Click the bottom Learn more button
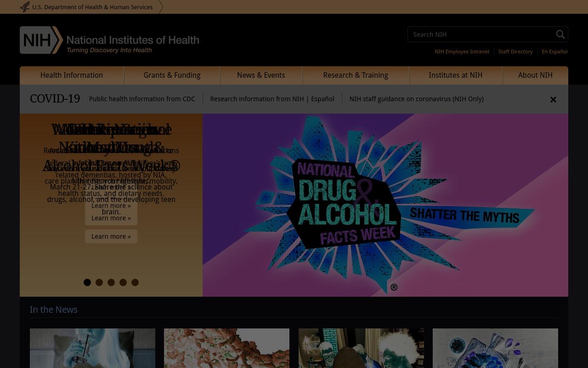The image size is (588, 368). tap(111, 236)
